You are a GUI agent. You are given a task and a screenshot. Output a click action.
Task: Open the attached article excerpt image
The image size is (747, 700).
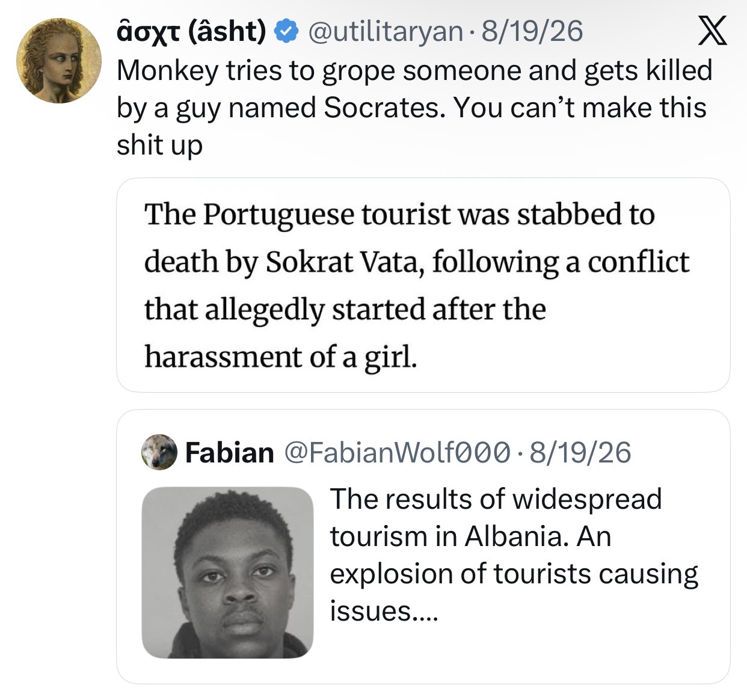click(x=423, y=285)
